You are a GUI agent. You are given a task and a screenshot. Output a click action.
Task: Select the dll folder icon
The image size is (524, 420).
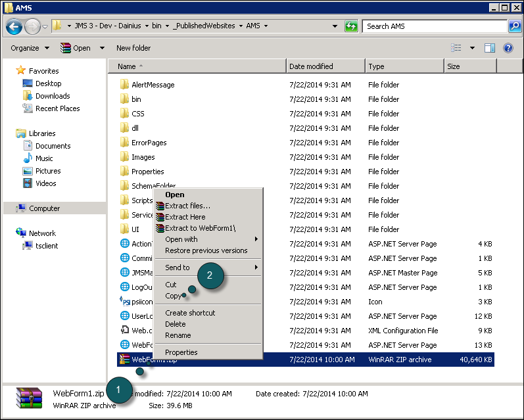[124, 128]
